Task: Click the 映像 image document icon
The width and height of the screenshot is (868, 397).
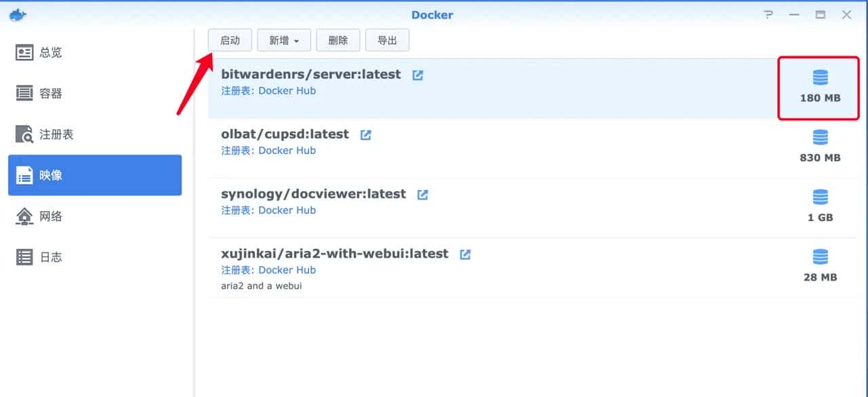Action: [x=24, y=176]
